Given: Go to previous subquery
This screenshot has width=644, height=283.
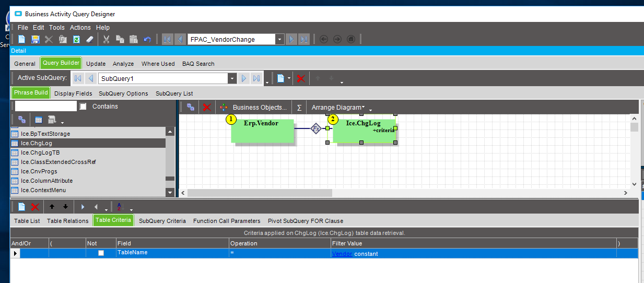Looking at the screenshot, I should click(91, 78).
